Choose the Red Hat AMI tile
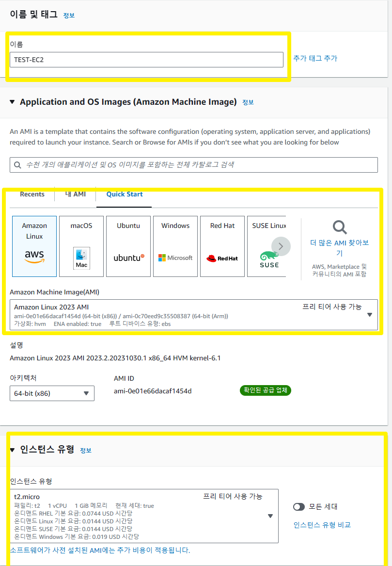Image resolution: width=392 pixels, height=566 pixels. click(222, 246)
